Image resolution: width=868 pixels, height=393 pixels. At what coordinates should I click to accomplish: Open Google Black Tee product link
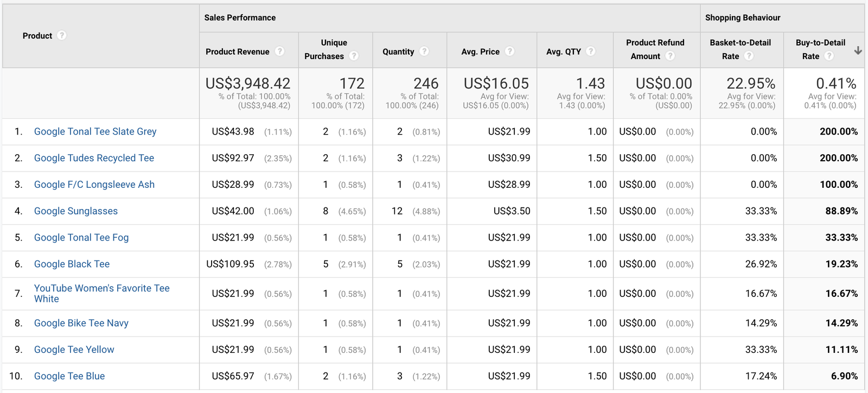click(x=72, y=264)
